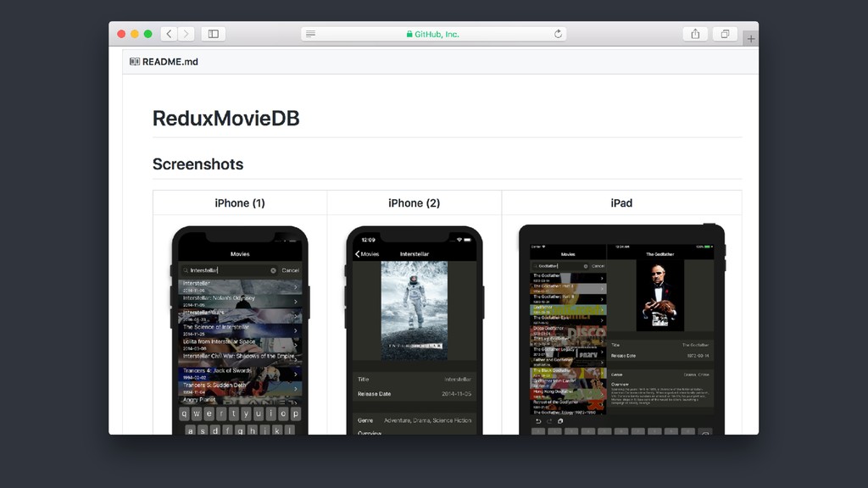Viewport: 868px width, 488px height.
Task: Open the iPad Godfather screenshot
Action: pyautogui.click(x=621, y=330)
